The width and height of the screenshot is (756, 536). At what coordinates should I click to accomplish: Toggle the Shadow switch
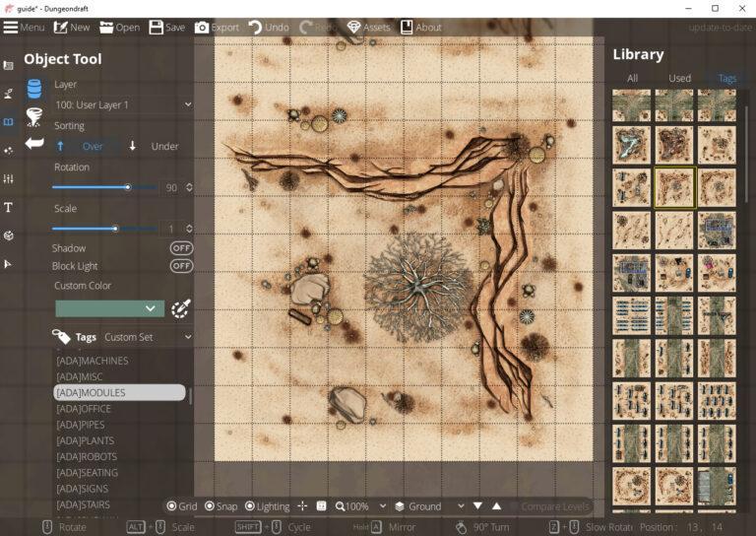[x=181, y=248]
